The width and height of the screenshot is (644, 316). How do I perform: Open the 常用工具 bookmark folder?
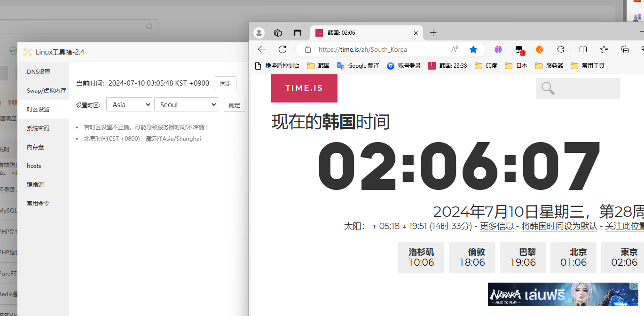pyautogui.click(x=588, y=66)
